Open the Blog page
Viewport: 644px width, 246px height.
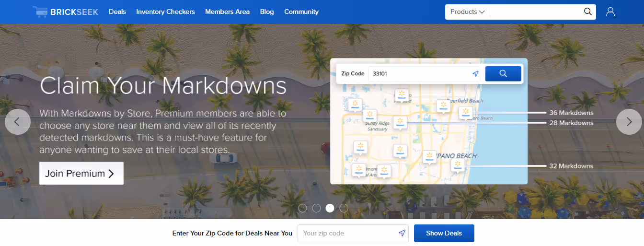267,12
